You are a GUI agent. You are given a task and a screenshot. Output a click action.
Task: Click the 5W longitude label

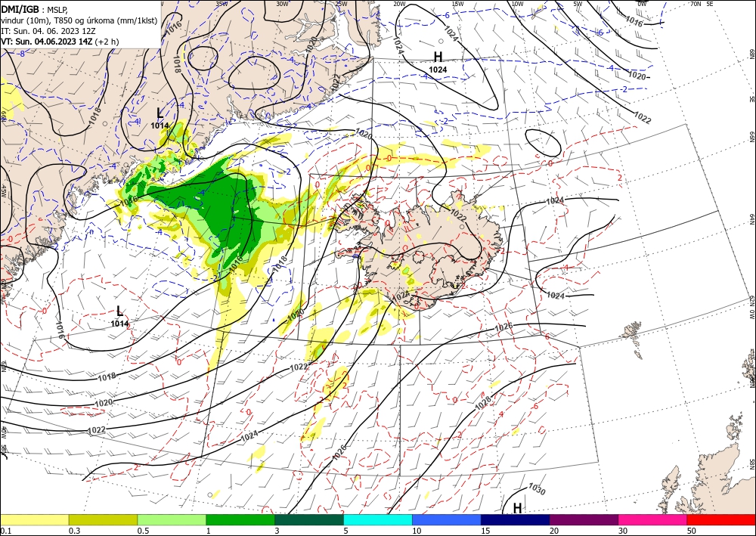[x=578, y=3]
